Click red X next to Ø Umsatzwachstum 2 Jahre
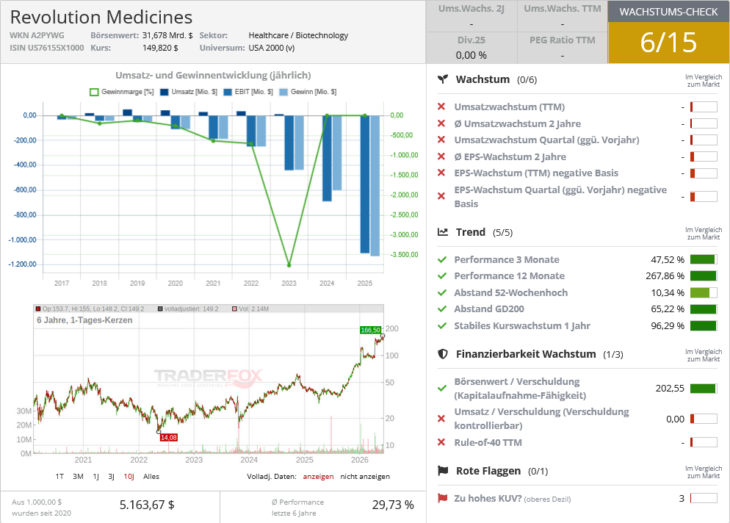 tap(441, 123)
